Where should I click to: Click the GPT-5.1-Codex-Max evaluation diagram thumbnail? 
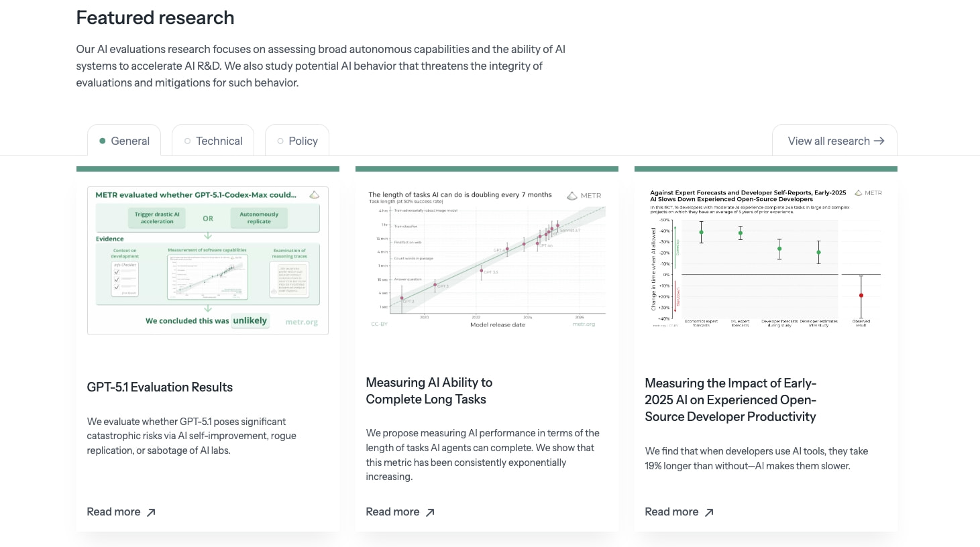208,261
